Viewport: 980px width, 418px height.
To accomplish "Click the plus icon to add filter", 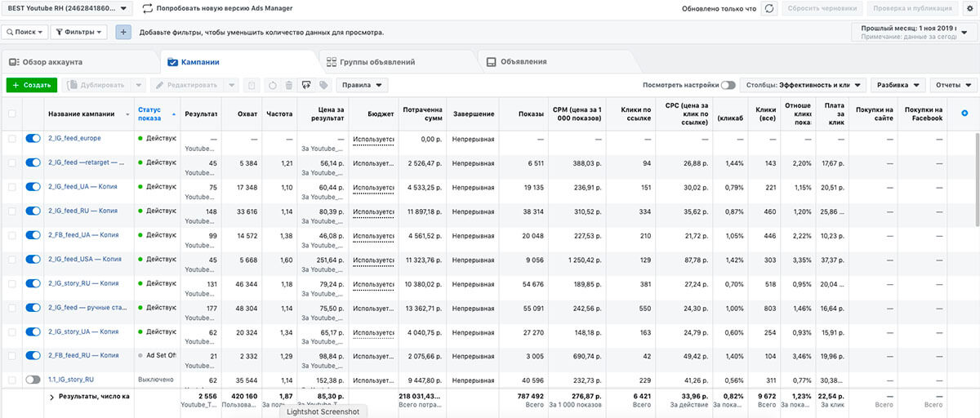I will 123,33.
